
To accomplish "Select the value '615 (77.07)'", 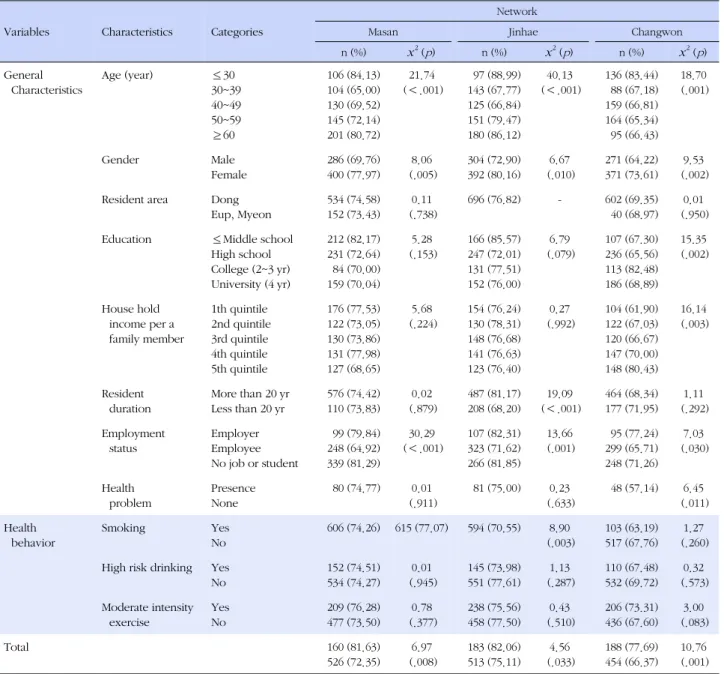I will click(x=421, y=528).
